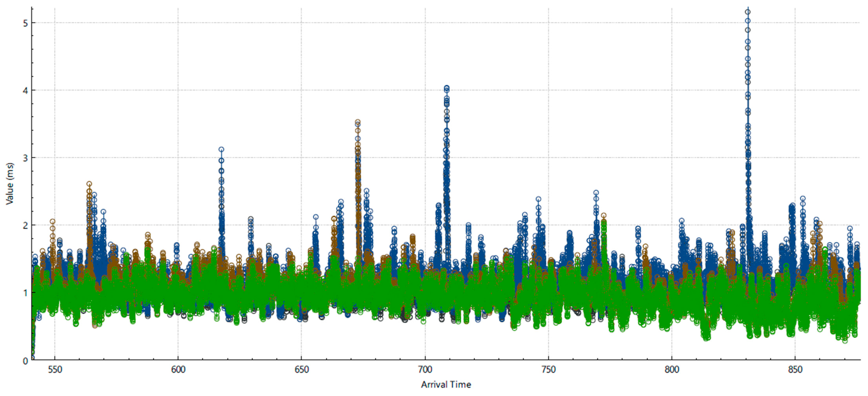Screen dimensions: 868x396
Task: Click the blue spike above 3 ms near 617
Action: tap(221, 150)
